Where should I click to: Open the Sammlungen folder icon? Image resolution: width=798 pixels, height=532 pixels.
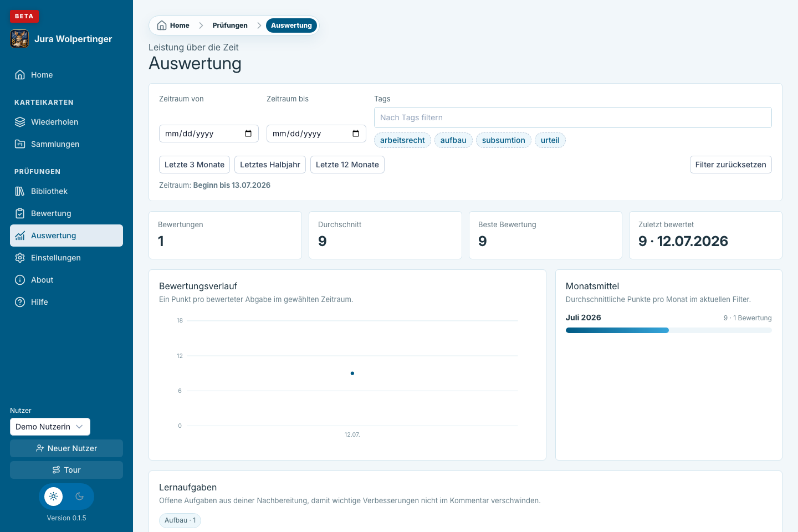20,144
